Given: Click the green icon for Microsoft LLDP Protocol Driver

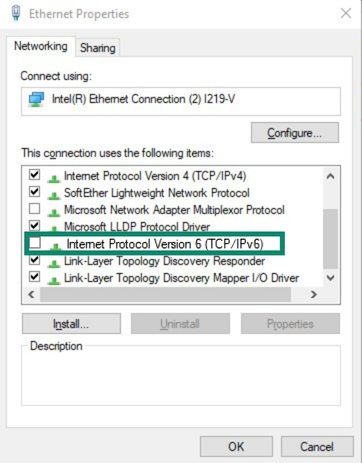Looking at the screenshot, I should pos(54,228).
